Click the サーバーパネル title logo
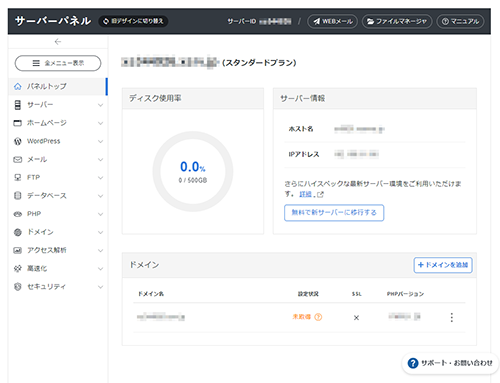 (53, 21)
